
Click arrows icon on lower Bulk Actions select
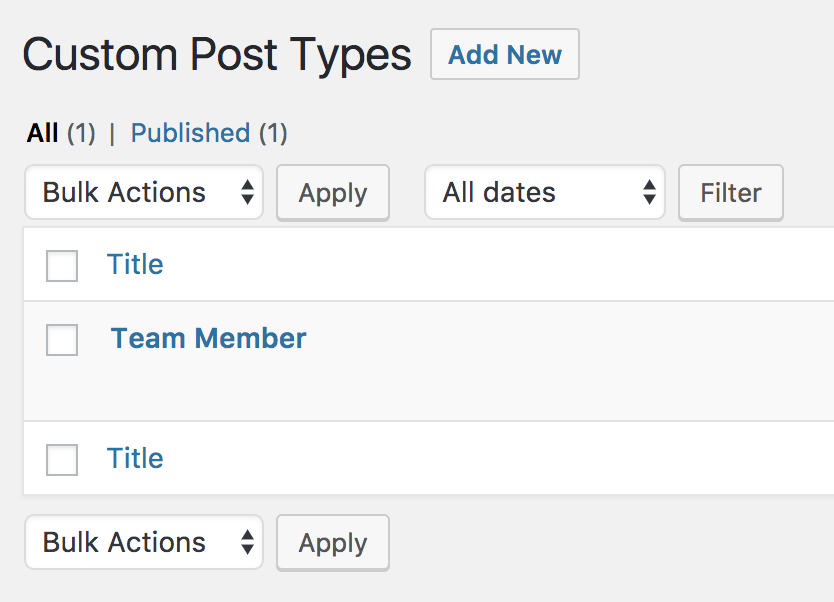click(x=247, y=542)
